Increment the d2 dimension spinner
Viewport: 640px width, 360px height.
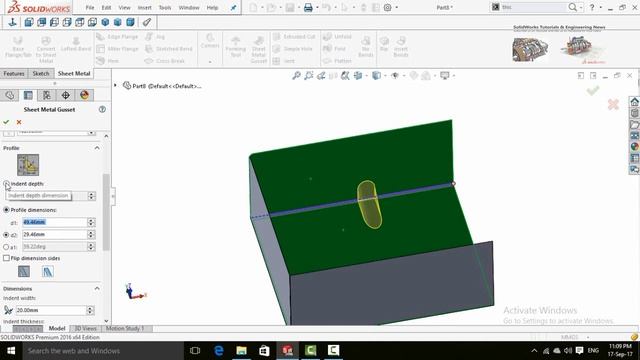point(91,232)
